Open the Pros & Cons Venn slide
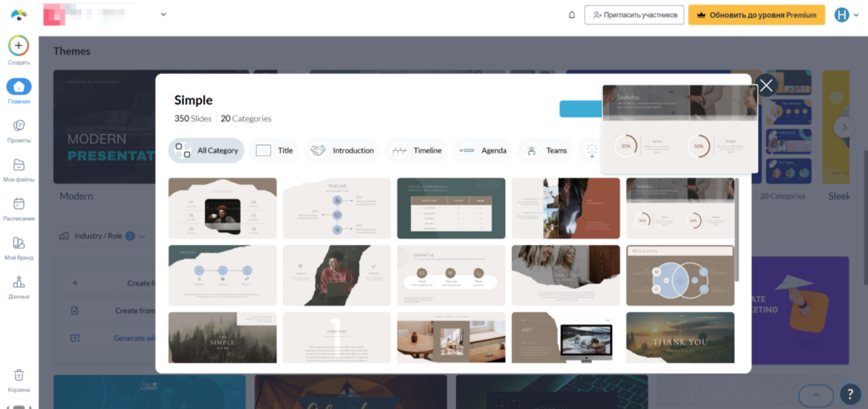The height and width of the screenshot is (409, 868). pyautogui.click(x=681, y=276)
